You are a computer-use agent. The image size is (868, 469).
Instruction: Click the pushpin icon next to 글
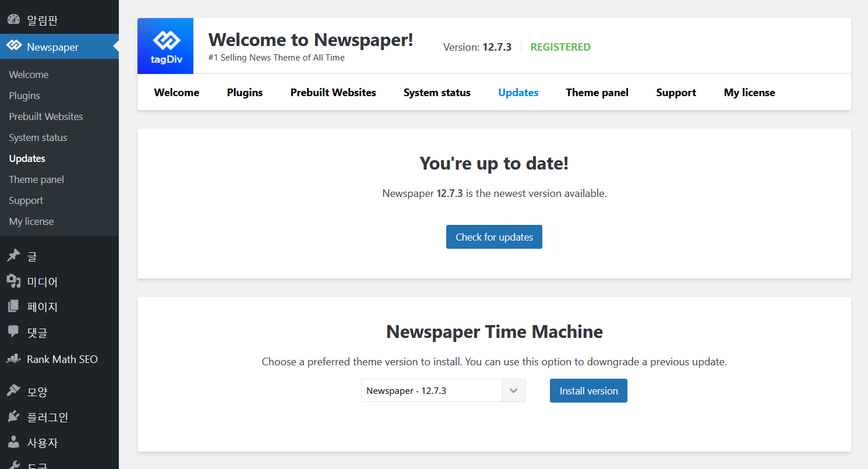(x=13, y=256)
